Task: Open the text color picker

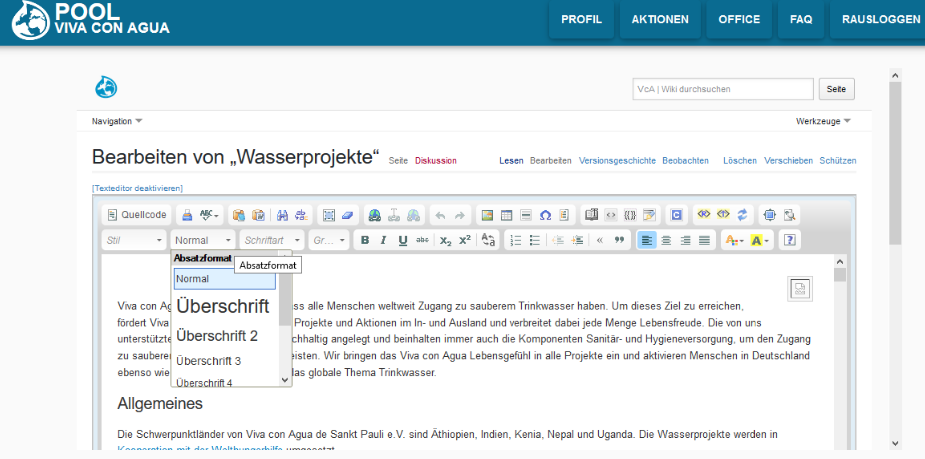Action: pyautogui.click(x=732, y=240)
